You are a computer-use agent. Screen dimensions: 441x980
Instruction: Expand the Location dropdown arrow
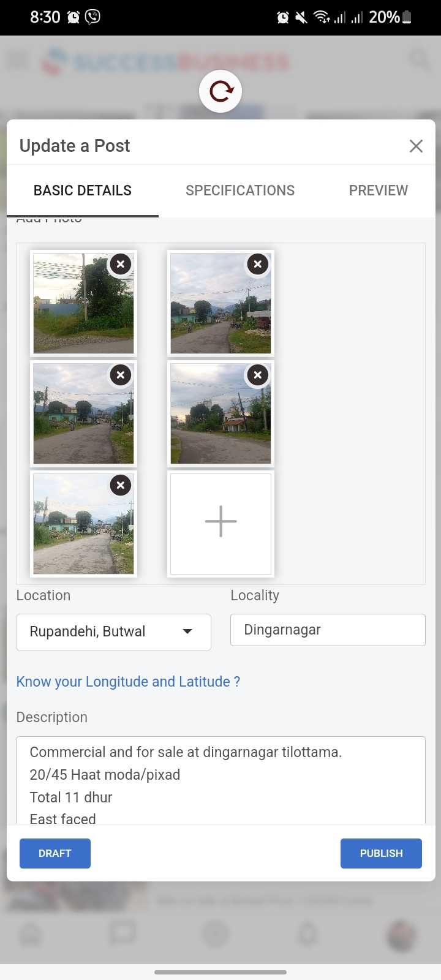(187, 631)
